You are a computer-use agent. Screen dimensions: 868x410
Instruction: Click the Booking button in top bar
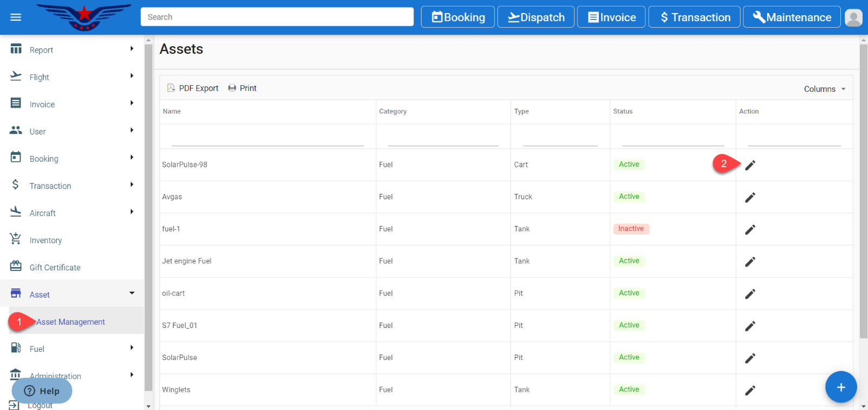[458, 17]
